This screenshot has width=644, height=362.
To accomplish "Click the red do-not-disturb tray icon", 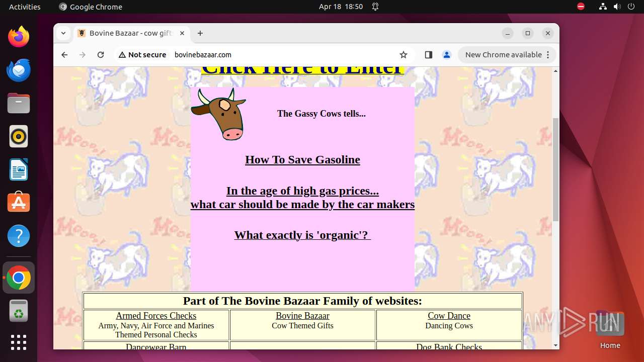I will pos(581,7).
